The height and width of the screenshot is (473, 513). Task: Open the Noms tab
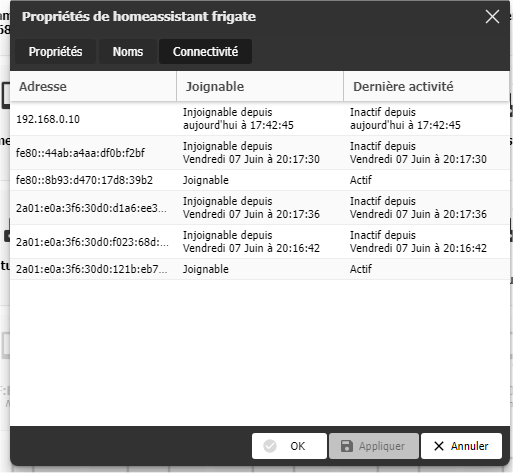(x=128, y=52)
